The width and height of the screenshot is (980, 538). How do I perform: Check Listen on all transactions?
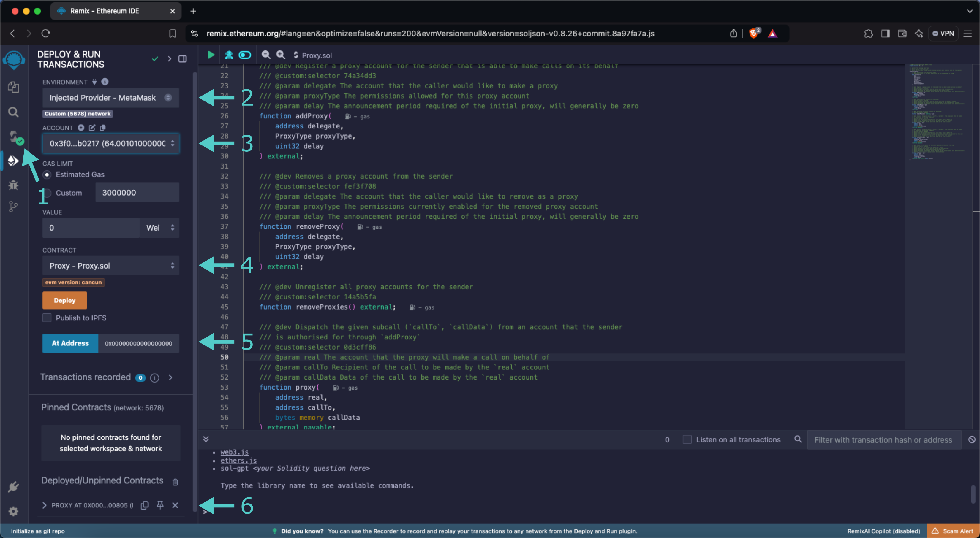(x=687, y=439)
